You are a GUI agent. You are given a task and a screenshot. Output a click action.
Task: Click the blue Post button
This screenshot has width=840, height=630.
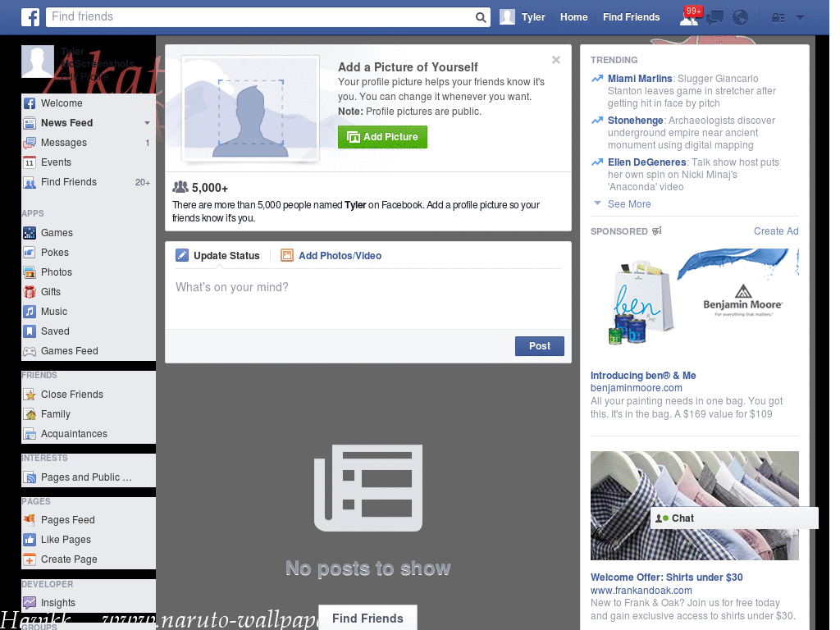point(540,346)
